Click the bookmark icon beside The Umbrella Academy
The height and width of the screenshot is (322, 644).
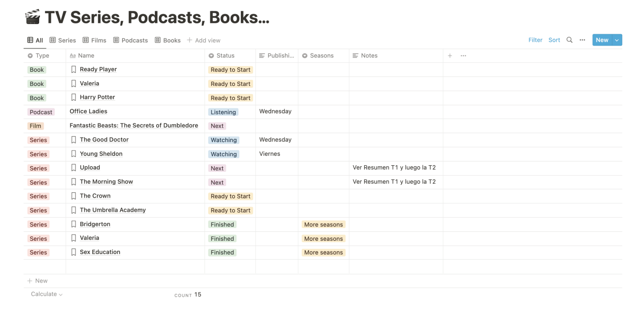(74, 210)
